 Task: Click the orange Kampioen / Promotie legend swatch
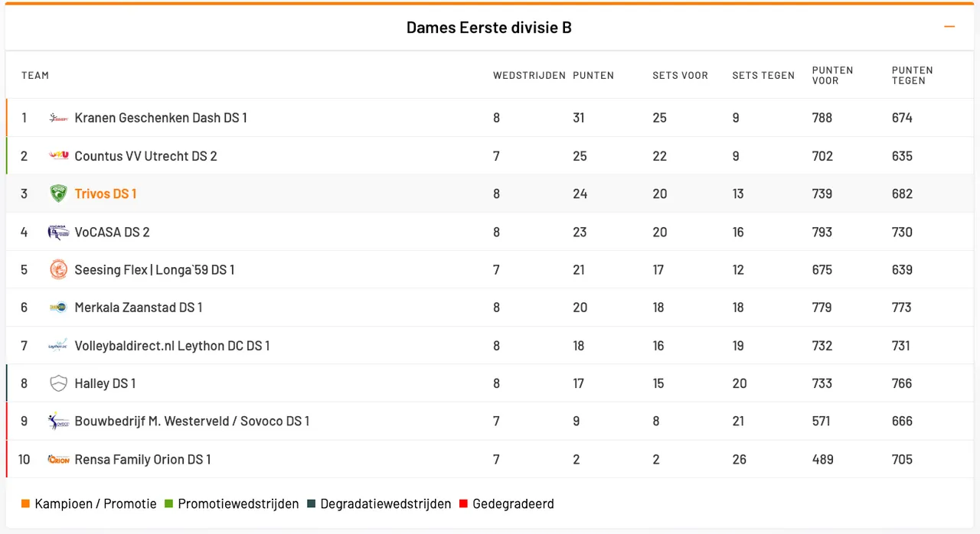coord(25,503)
